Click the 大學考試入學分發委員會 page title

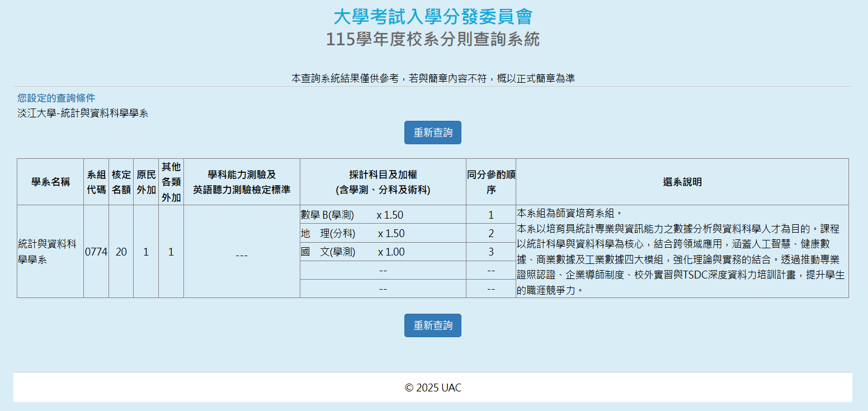[x=433, y=17]
